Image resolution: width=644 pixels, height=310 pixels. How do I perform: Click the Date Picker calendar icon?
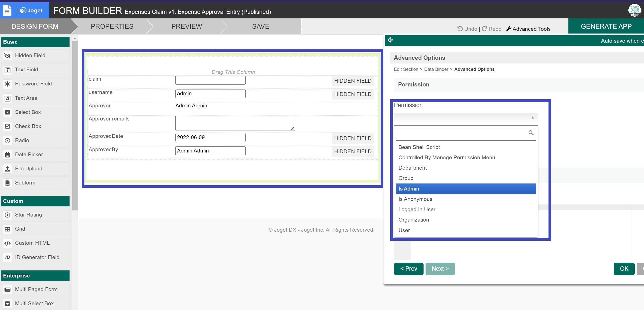pyautogui.click(x=8, y=155)
